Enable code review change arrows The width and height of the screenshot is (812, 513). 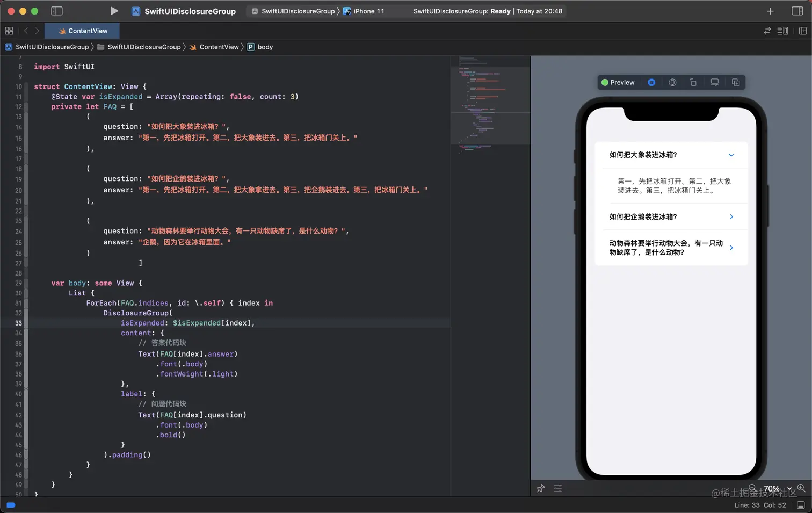click(767, 31)
